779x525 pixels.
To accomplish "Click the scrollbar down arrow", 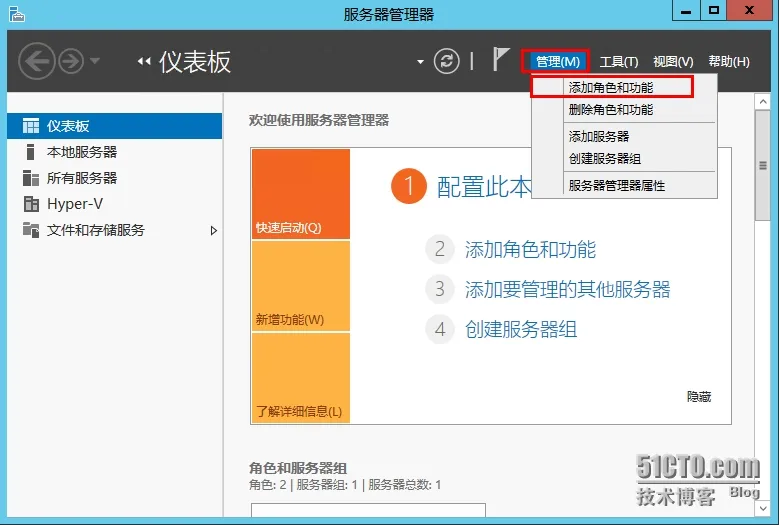I will coord(763,508).
